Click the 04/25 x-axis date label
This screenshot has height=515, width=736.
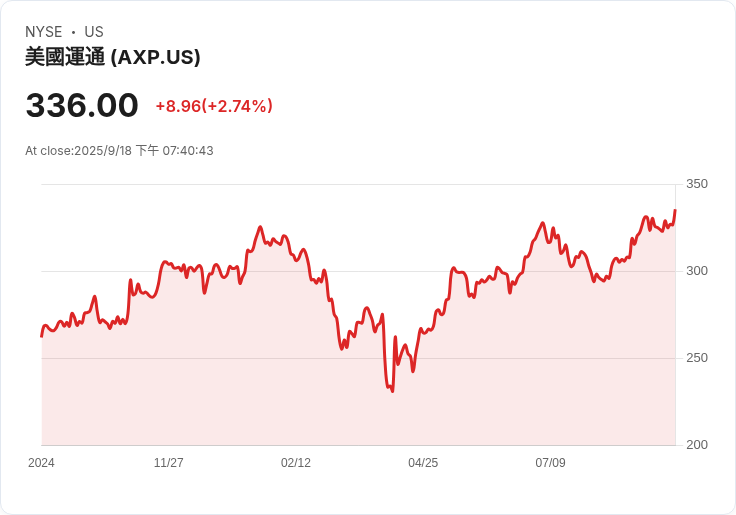423,463
